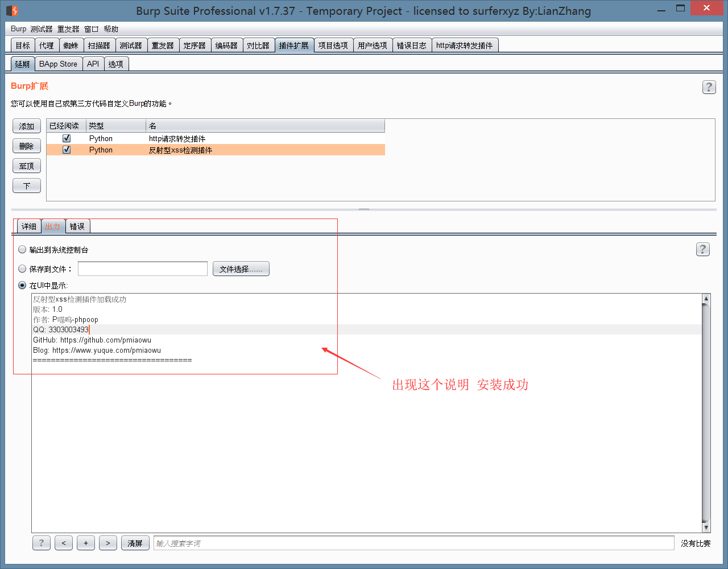Sort by 类型 column header
The height and width of the screenshot is (569, 728).
[x=116, y=126]
